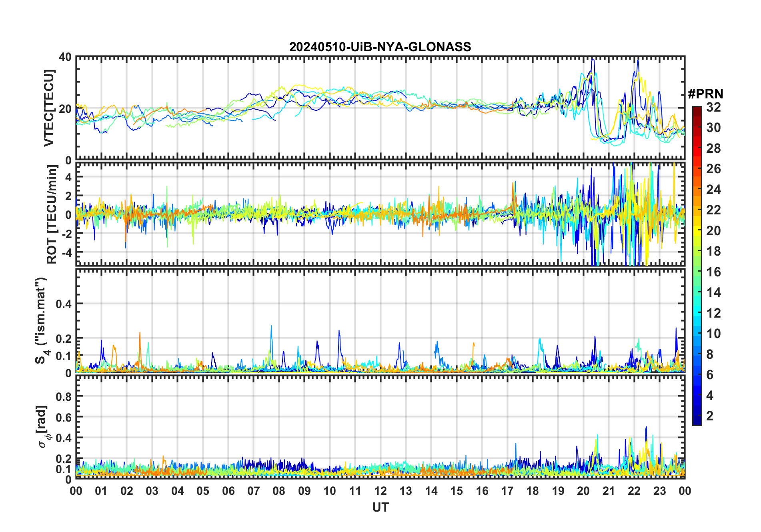Select the ROT [TECU/min] y-axis label
The image size is (761, 532).
click(x=52, y=214)
